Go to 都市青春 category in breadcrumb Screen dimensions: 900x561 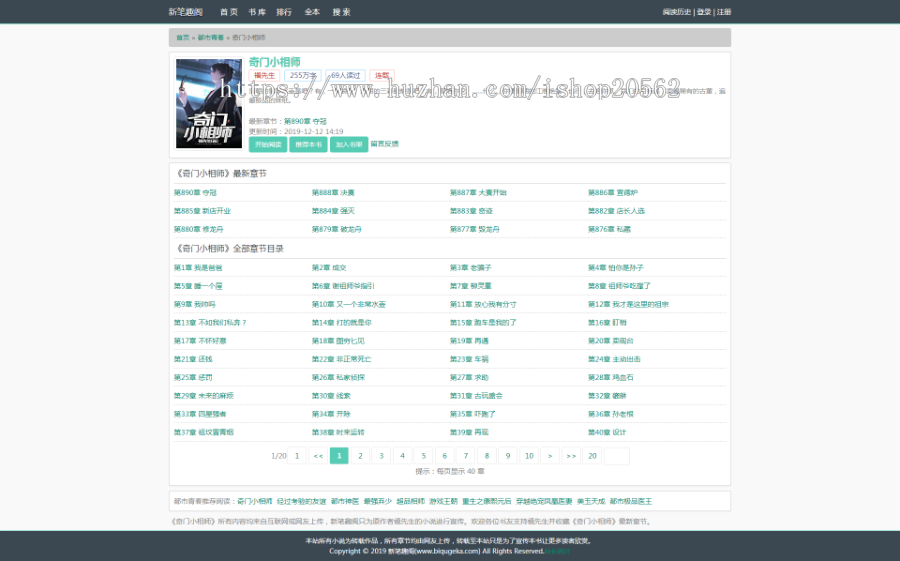[211, 37]
